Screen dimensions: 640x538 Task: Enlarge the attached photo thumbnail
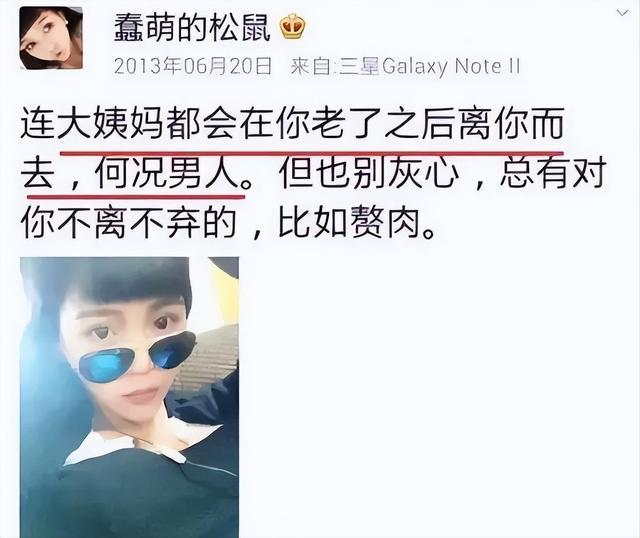point(129,397)
